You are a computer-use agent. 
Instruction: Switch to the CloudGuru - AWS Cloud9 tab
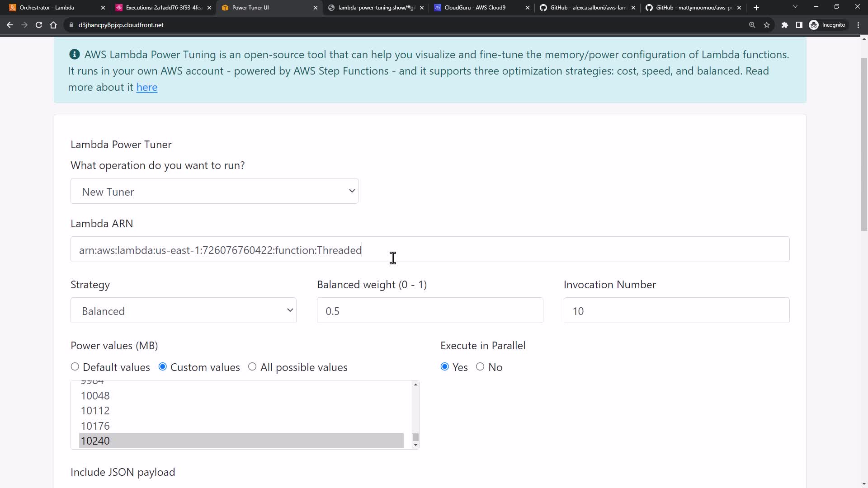point(475,8)
